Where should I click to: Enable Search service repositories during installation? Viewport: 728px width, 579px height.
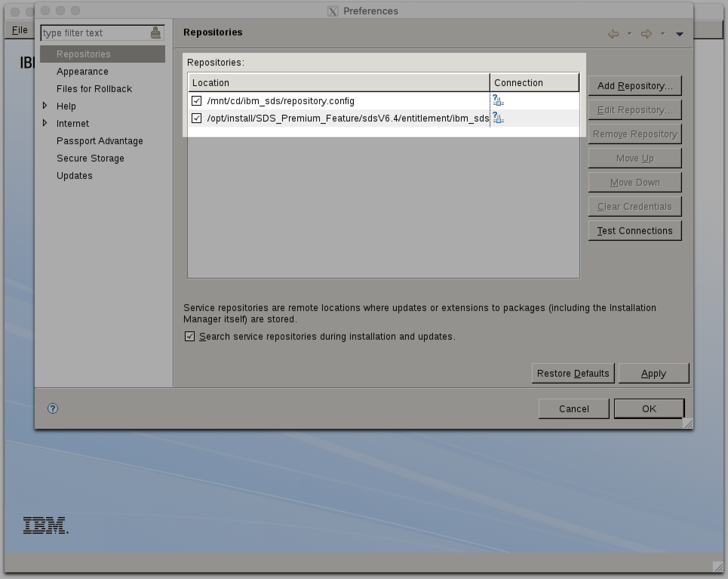pyautogui.click(x=190, y=337)
